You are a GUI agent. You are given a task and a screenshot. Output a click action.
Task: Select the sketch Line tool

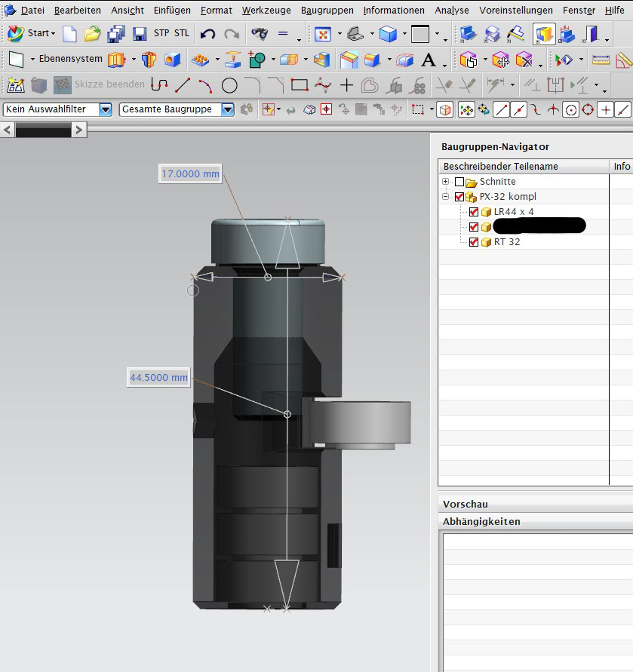(x=183, y=85)
